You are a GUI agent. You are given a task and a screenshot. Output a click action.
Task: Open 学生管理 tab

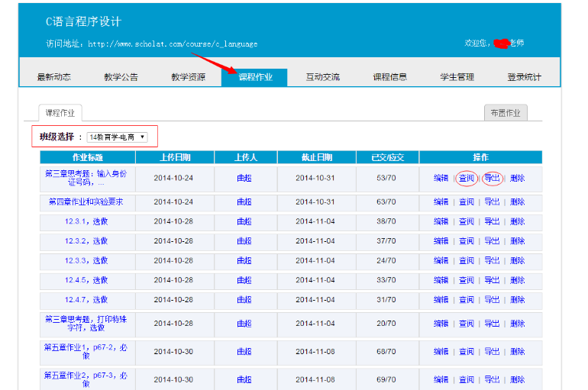tap(457, 77)
